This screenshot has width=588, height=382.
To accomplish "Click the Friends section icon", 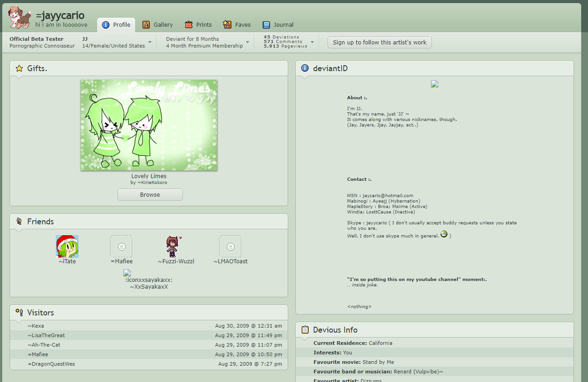I will tap(19, 222).
